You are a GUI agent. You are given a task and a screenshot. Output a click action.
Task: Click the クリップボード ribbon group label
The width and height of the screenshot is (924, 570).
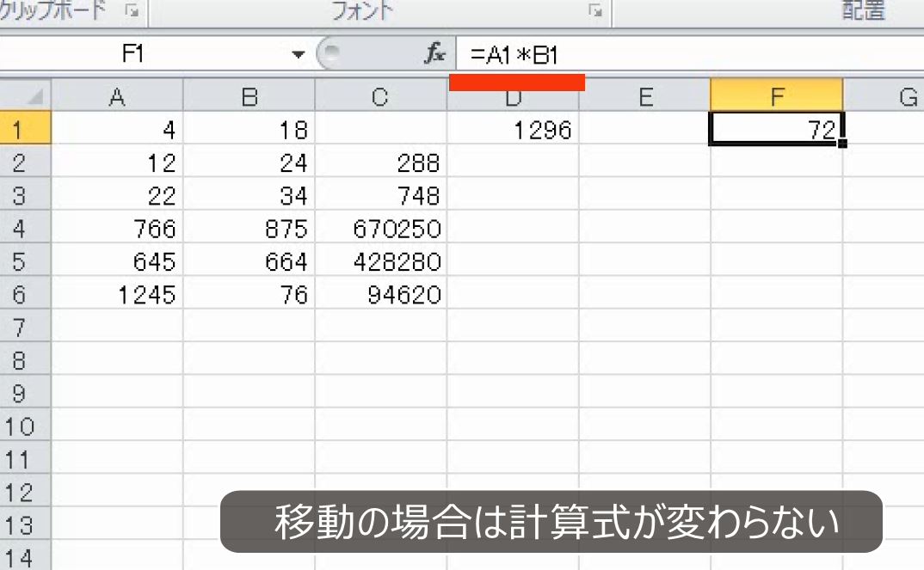click(x=52, y=11)
